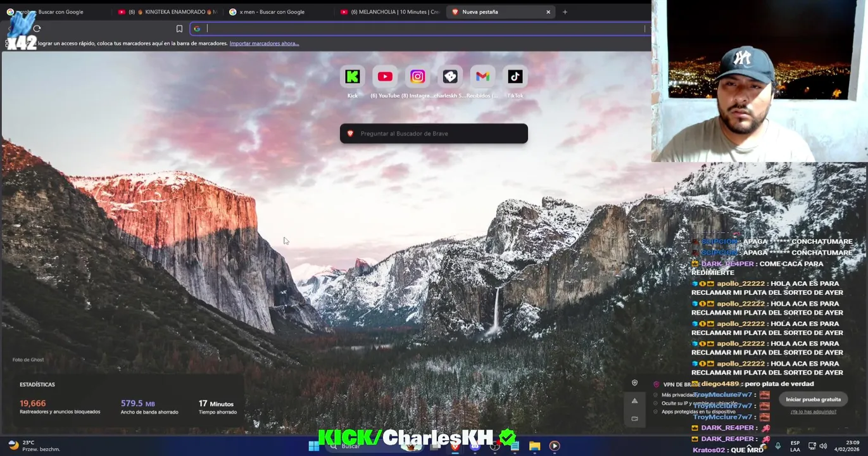The image size is (868, 456).
Task: Switch to the first Buscar con Google tab
Action: coord(57,11)
